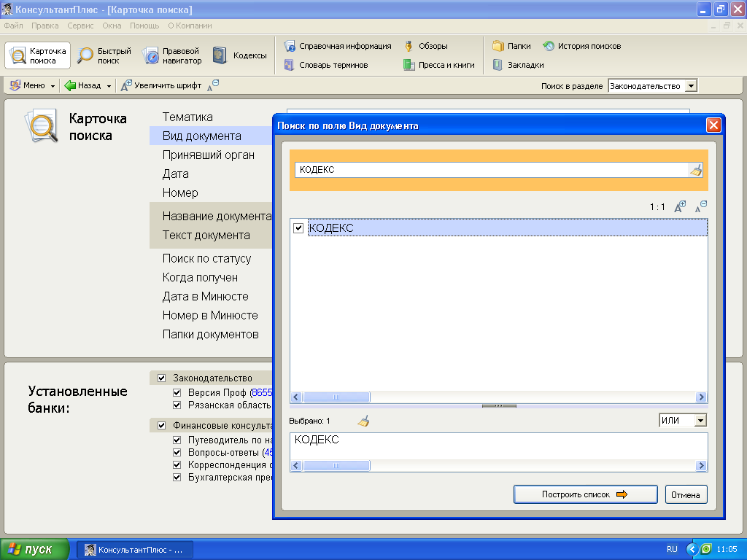
Task: Open Папки folder icon
Action: 498,46
